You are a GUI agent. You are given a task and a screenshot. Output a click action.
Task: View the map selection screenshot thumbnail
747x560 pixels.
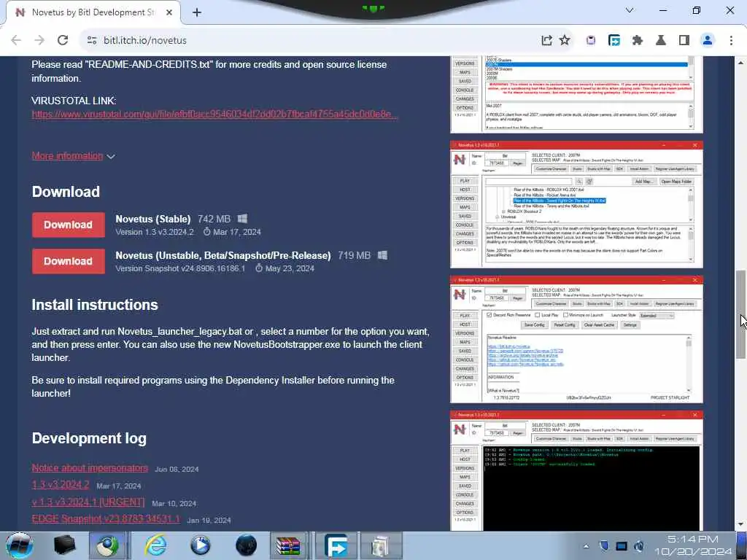point(576,204)
